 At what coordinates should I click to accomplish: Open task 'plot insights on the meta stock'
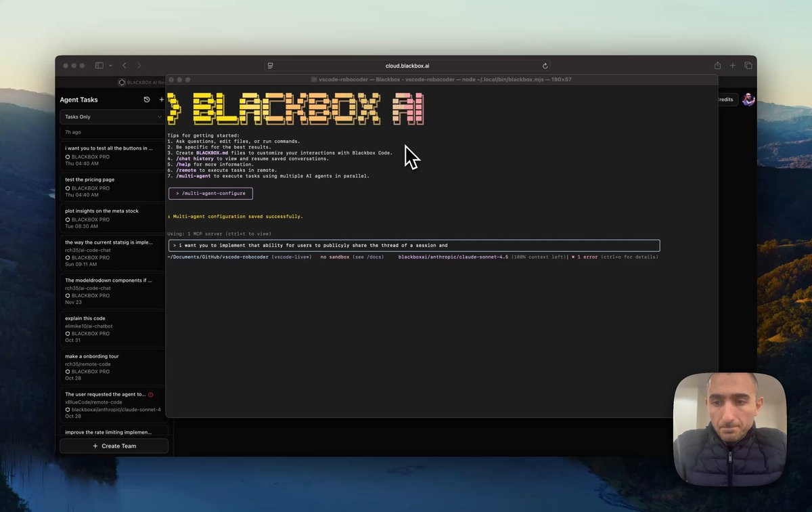112,218
